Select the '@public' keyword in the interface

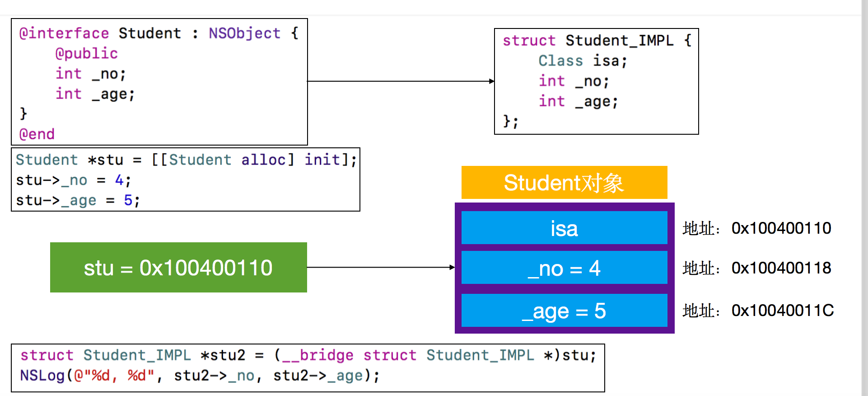click(86, 54)
